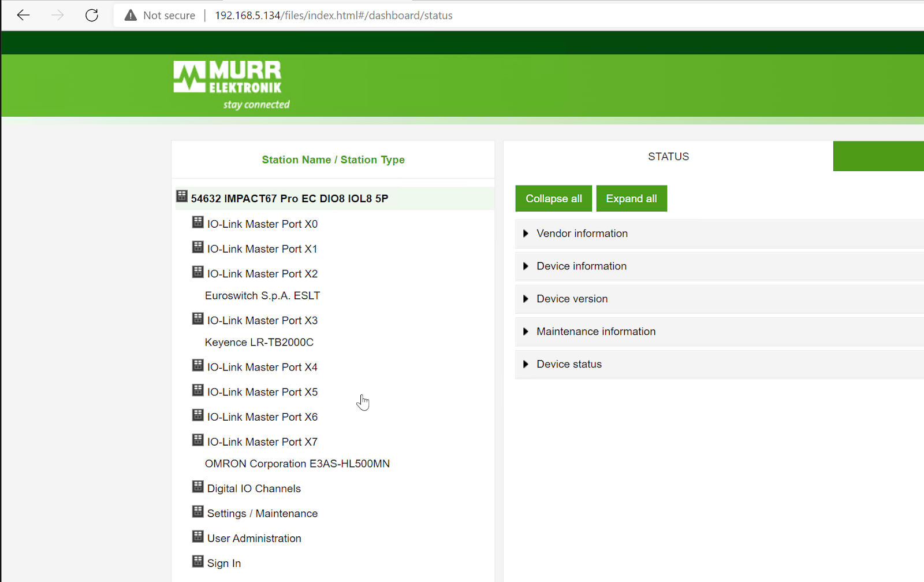Viewport: 924px width, 582px height.
Task: Click the browser forward arrow
Action: [x=58, y=16]
